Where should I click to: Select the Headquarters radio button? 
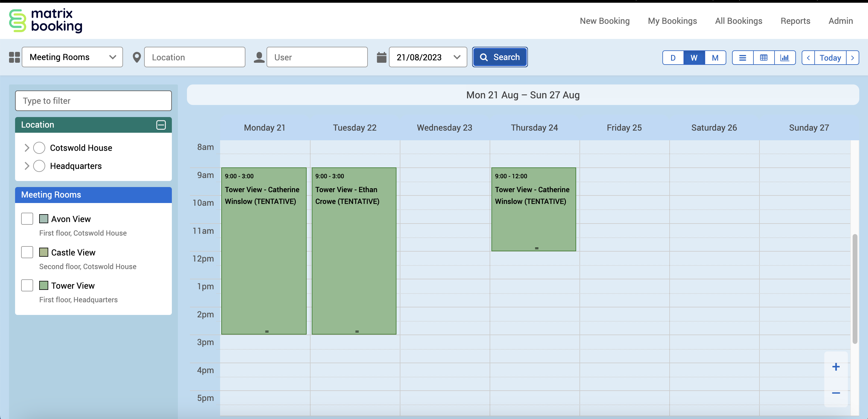[39, 166]
